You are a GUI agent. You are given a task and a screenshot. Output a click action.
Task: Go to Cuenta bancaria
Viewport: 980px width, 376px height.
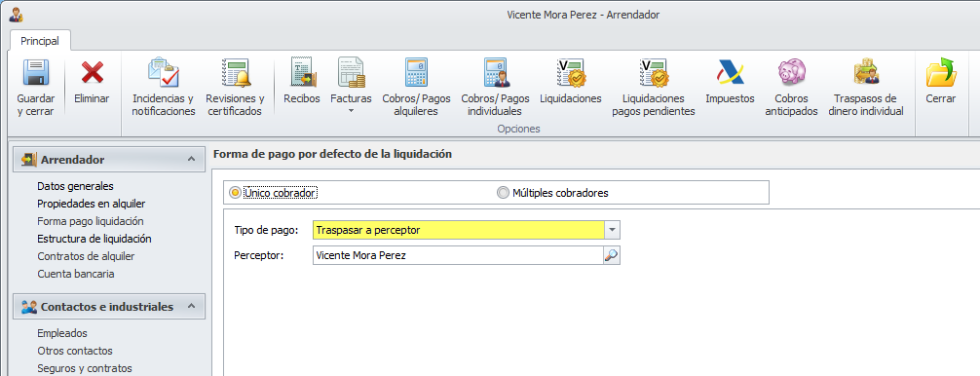coord(76,274)
